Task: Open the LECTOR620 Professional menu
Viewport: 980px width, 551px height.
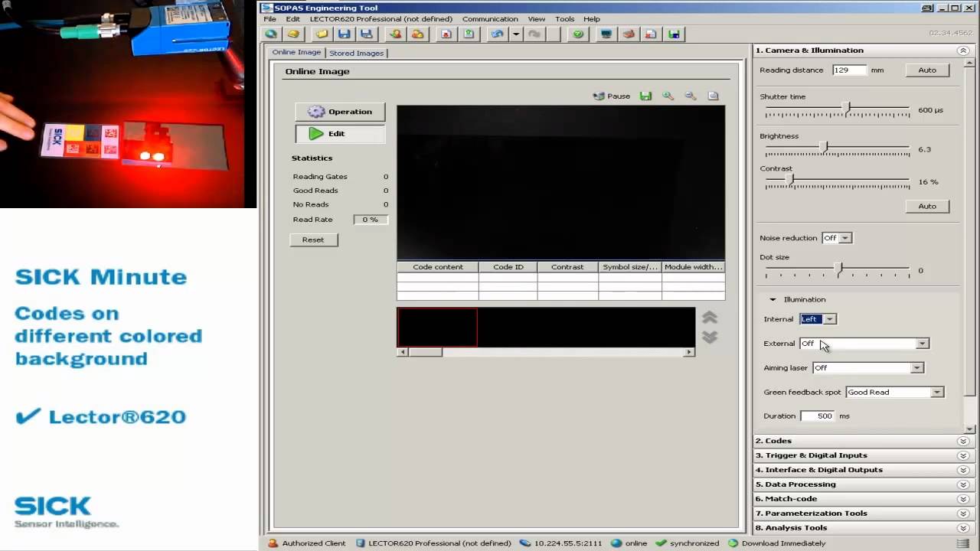Action: tap(381, 19)
